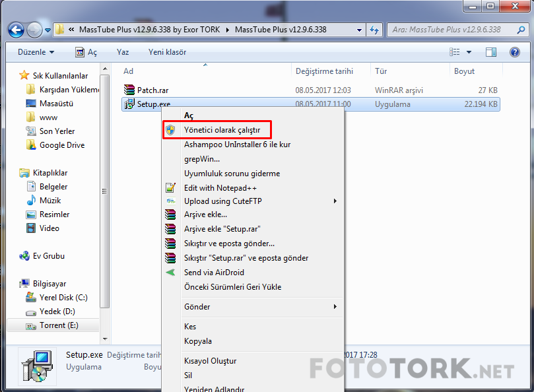
Task: Open Google Drive in the sidebar
Action: [62, 145]
